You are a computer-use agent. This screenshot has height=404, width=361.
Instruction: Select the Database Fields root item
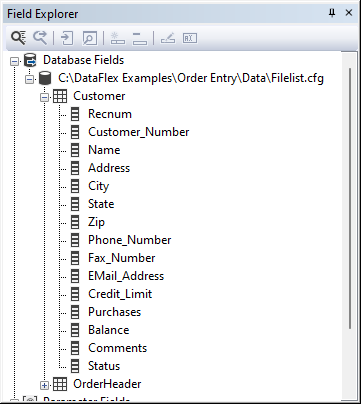tap(84, 60)
